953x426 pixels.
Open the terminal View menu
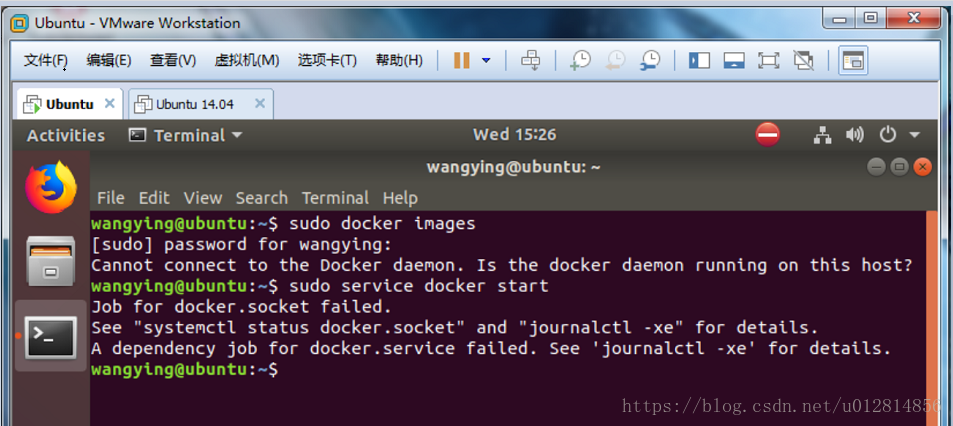coord(203,198)
